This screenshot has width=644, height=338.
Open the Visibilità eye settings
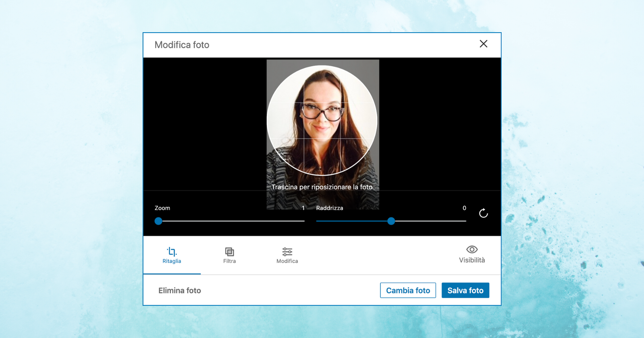pos(472,255)
